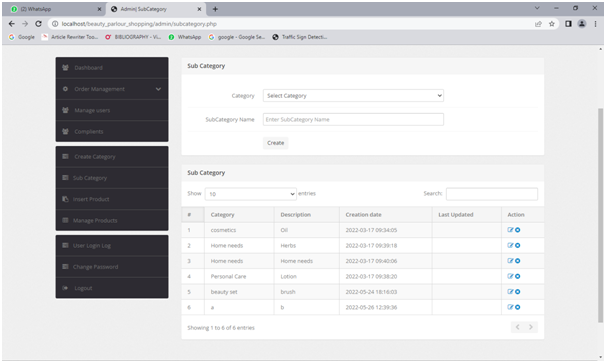This screenshot has width=606, height=363.
Task: Delete the Home needs Herbs row
Action: (x=517, y=245)
